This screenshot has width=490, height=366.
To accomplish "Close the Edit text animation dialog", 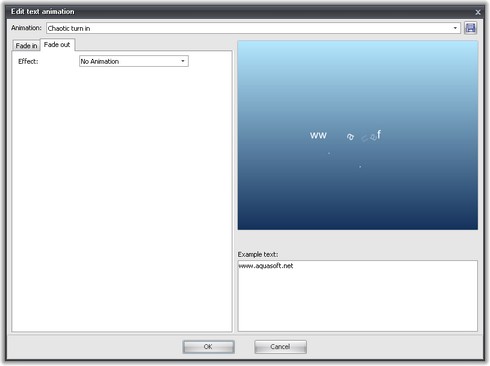I will (478, 12).
